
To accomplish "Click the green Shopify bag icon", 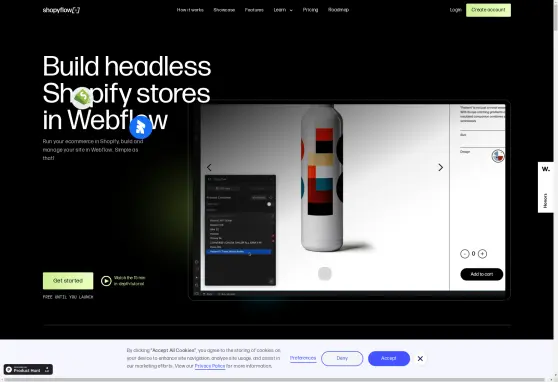I will (x=83, y=97).
